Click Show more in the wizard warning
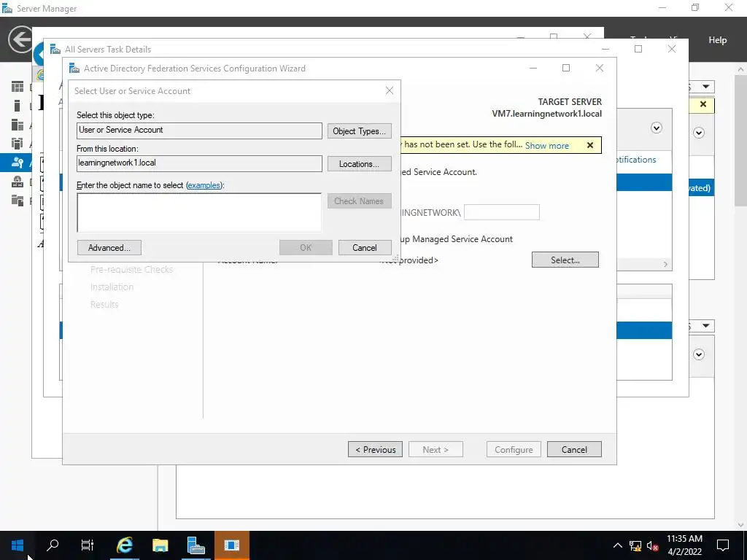Image resolution: width=747 pixels, height=560 pixels. tap(547, 145)
